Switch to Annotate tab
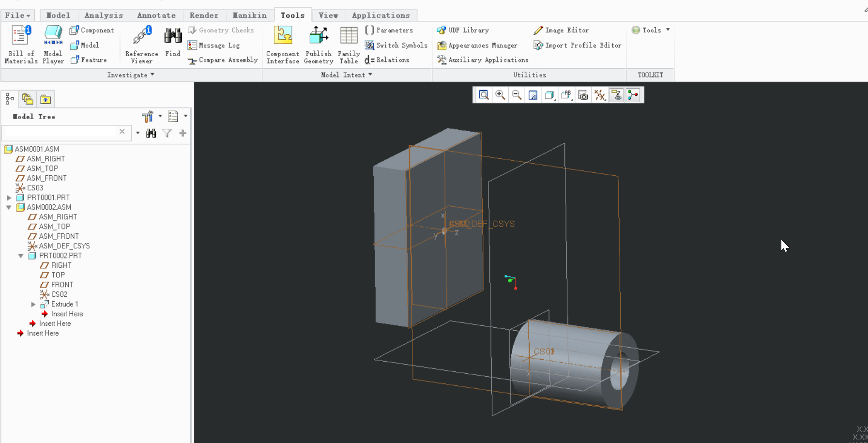Image resolution: width=868 pixels, height=443 pixels. (x=156, y=15)
